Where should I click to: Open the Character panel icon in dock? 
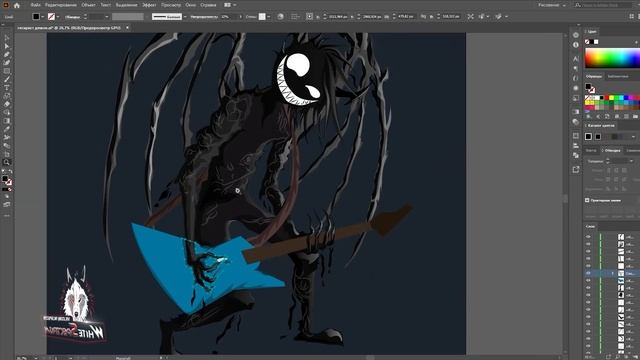[x=576, y=58]
